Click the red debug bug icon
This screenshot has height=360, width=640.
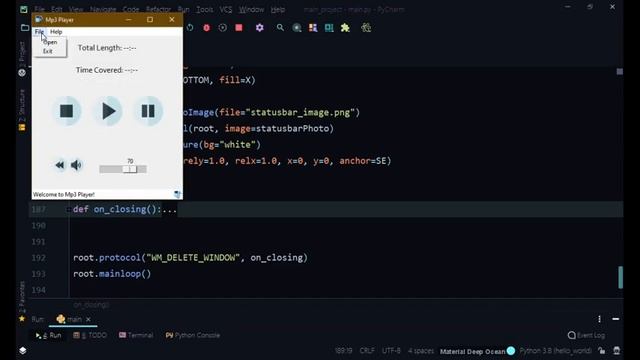click(x=207, y=28)
